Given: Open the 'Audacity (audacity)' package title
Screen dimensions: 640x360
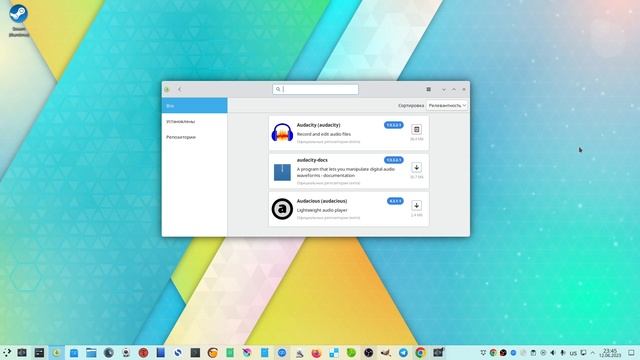Looking at the screenshot, I should 318,125.
